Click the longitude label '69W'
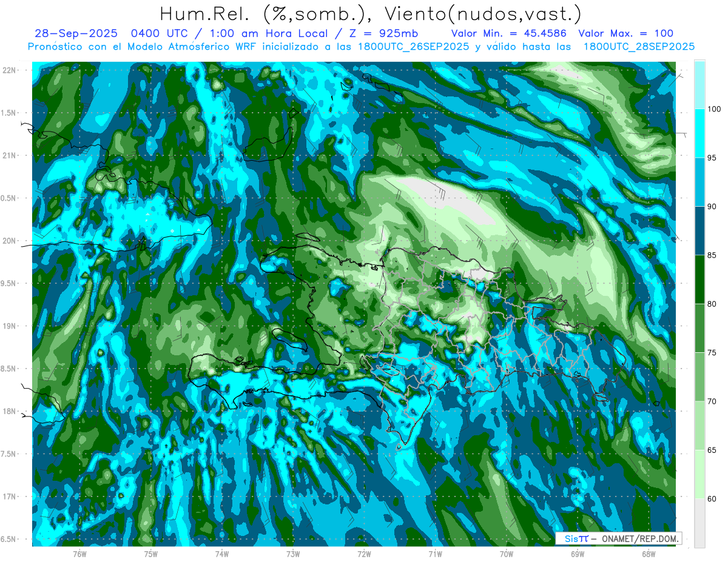 click(x=578, y=554)
